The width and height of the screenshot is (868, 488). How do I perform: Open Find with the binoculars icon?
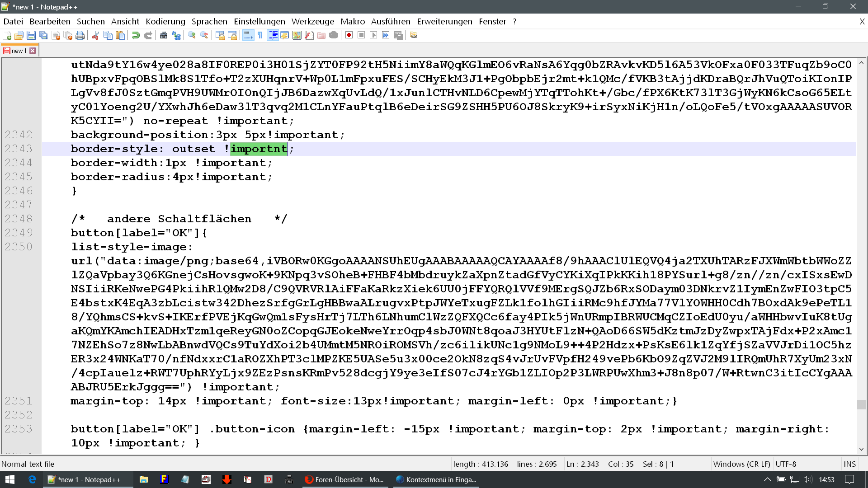tap(164, 35)
